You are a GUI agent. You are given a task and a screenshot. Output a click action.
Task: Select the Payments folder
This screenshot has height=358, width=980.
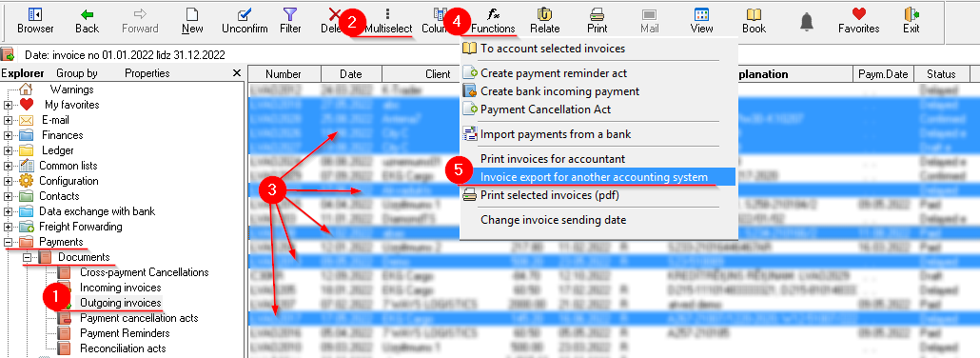(61, 242)
